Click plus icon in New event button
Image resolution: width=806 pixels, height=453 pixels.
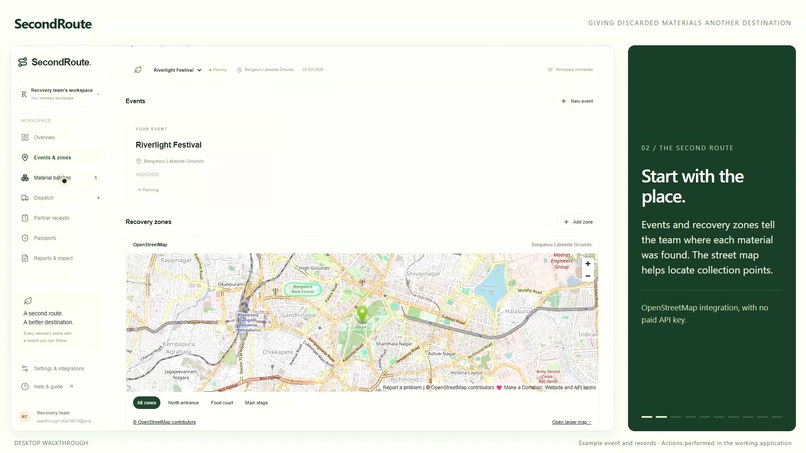point(564,101)
